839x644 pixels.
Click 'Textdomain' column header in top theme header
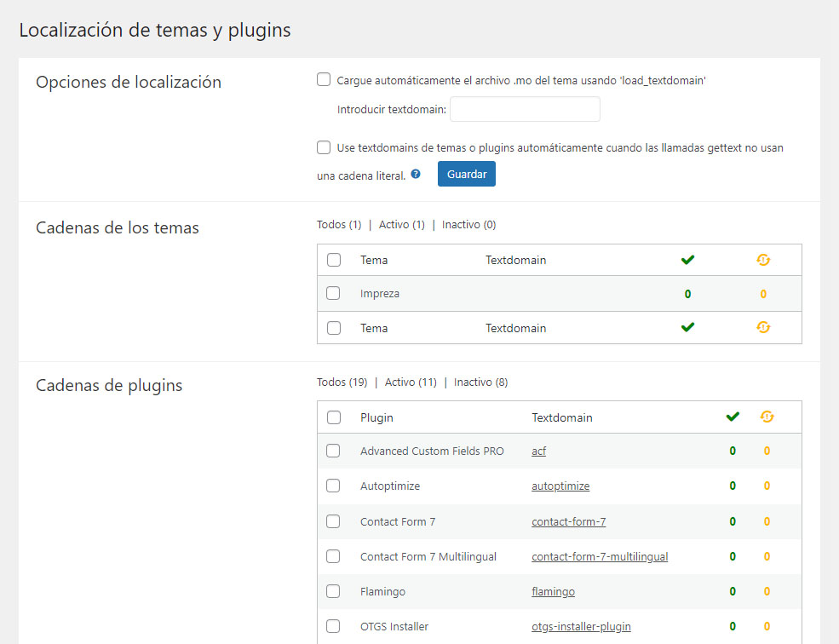pos(516,260)
